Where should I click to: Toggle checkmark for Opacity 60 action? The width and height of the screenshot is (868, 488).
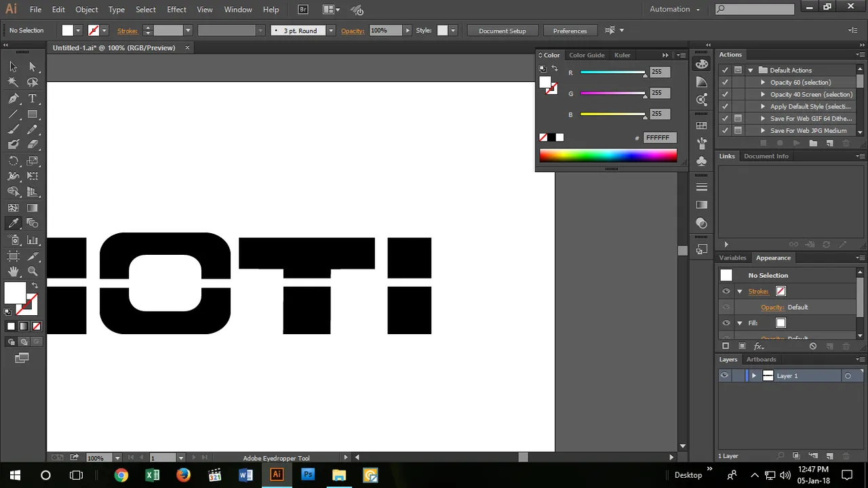click(726, 83)
